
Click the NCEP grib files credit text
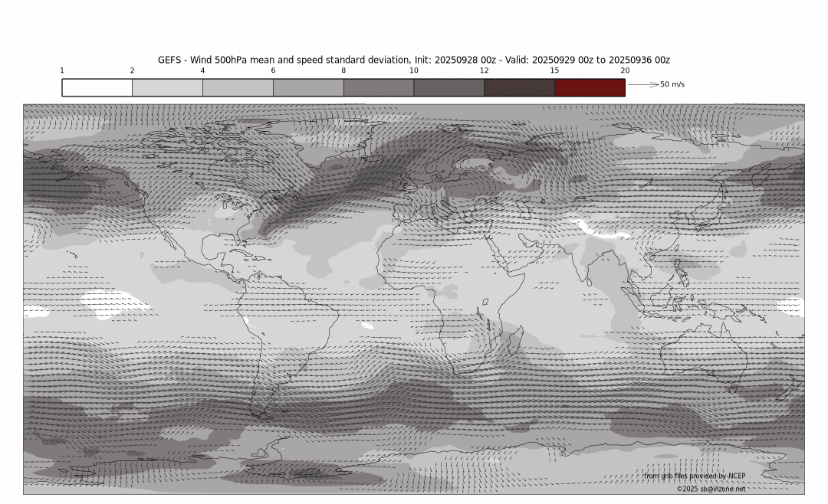tap(694, 476)
